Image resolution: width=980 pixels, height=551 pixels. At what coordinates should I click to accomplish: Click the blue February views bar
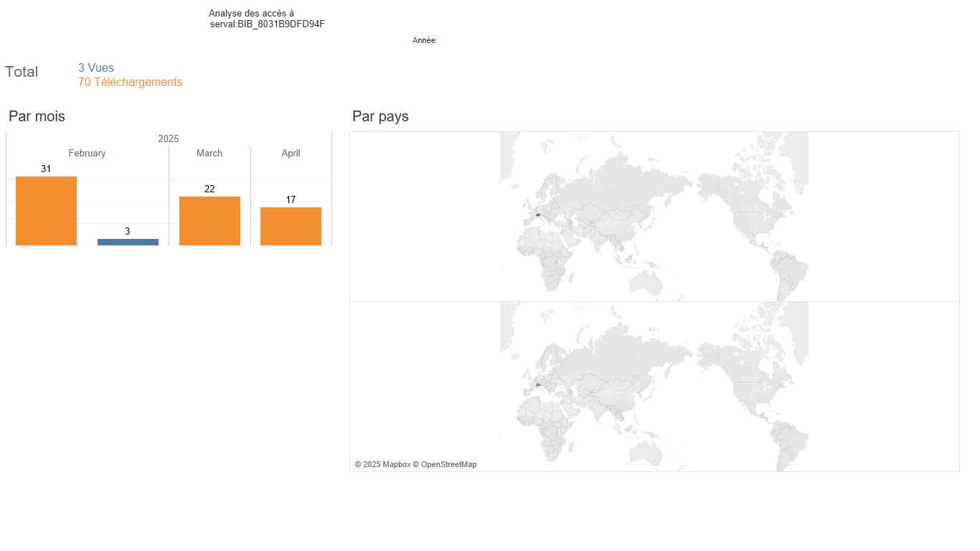coord(128,242)
